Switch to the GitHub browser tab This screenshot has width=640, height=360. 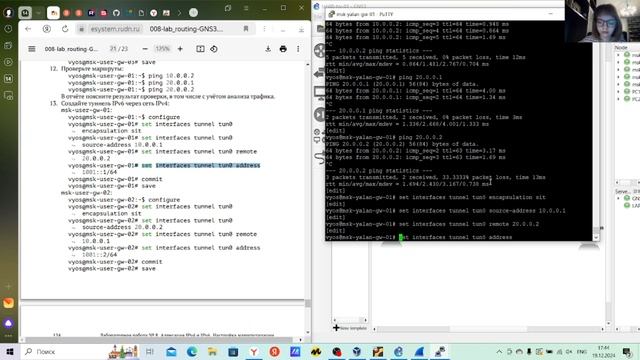(116, 13)
